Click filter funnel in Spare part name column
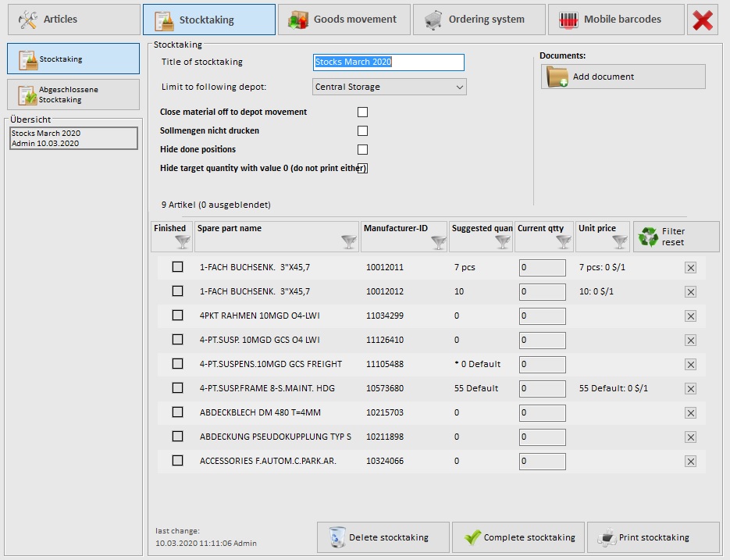The height and width of the screenshot is (560, 730). (x=349, y=242)
